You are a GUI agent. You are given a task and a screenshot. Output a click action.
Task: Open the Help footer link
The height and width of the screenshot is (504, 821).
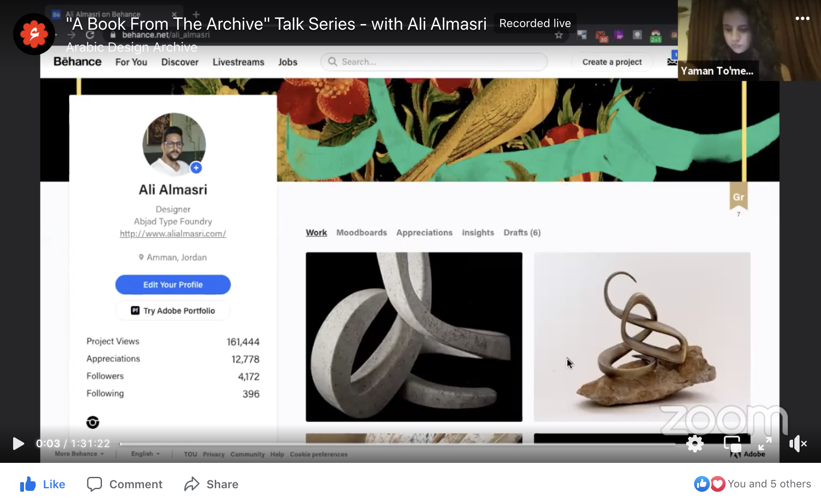pyautogui.click(x=277, y=455)
